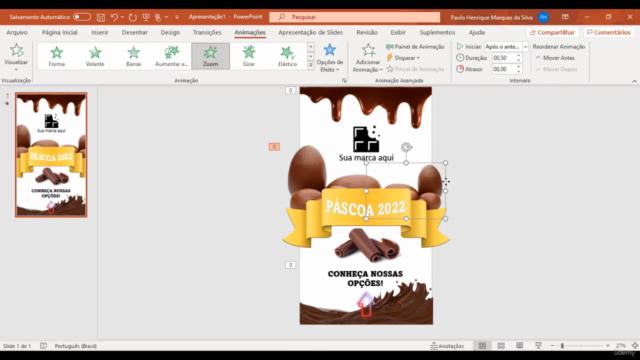The height and width of the screenshot is (360, 640).
Task: Increase the Atraso spinner value
Action: point(519,67)
